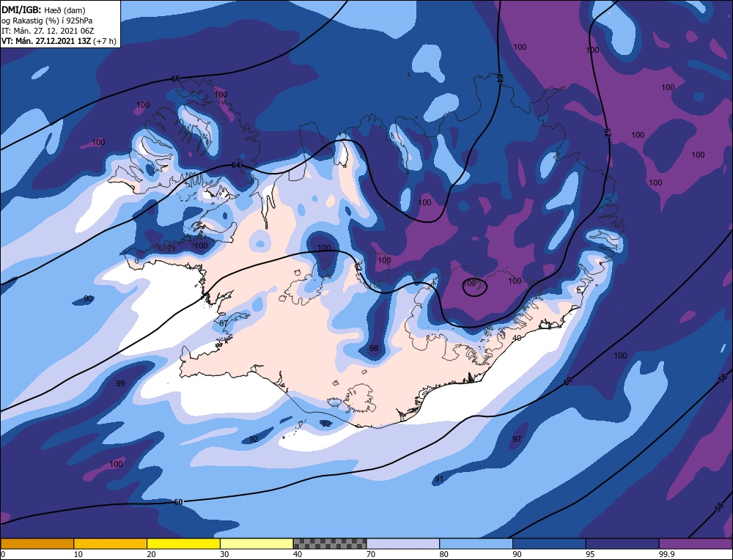Click the legend tick label '70'
The height and width of the screenshot is (560, 733).
371,554
